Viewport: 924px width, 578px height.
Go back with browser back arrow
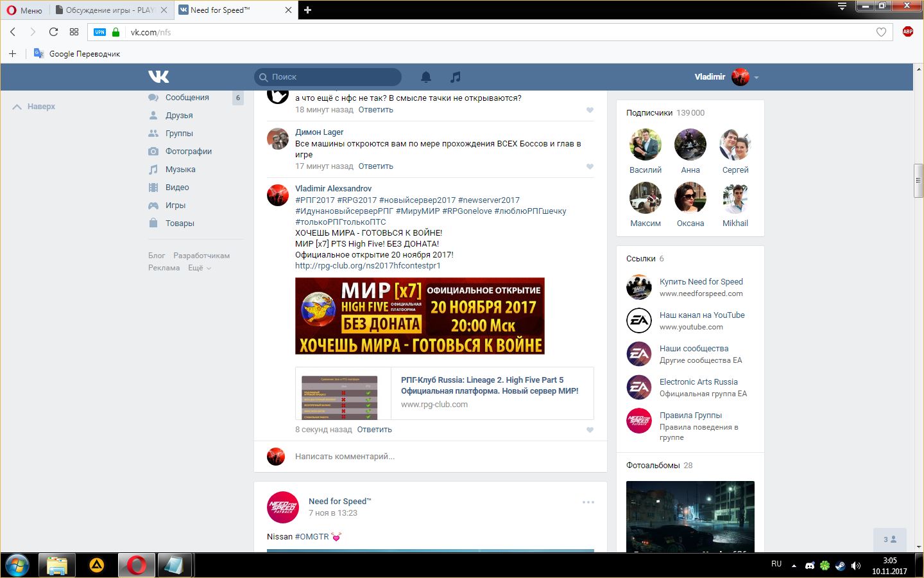click(13, 32)
